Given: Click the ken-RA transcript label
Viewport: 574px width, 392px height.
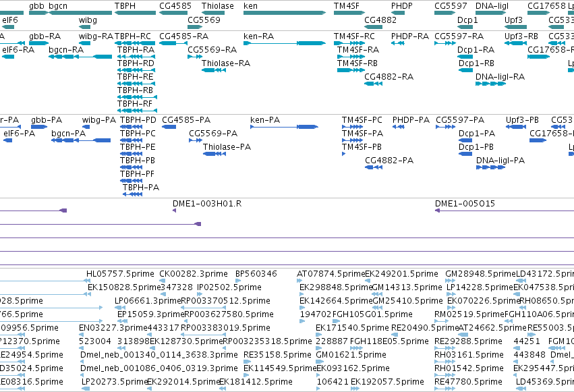Looking at the screenshot, I should click(x=258, y=36).
